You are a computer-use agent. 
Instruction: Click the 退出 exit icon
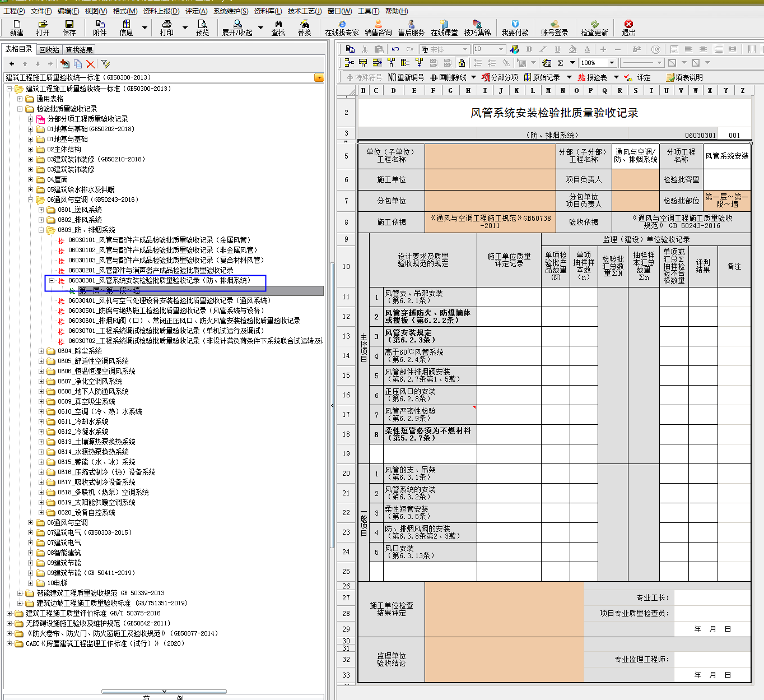tap(628, 27)
